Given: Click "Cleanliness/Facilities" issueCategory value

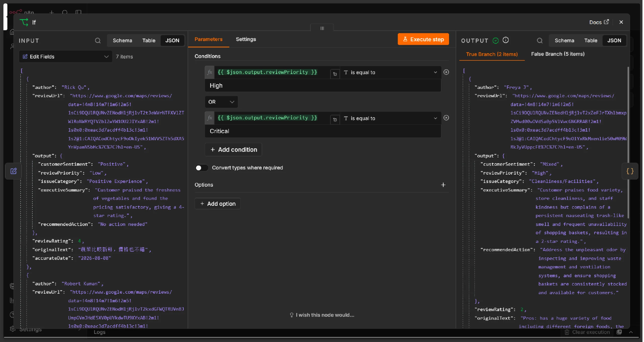Looking at the screenshot, I should coord(562,181).
